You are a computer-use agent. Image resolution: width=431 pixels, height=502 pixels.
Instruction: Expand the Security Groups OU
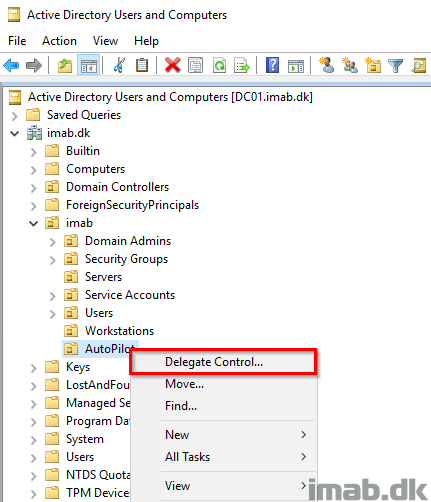click(x=52, y=260)
